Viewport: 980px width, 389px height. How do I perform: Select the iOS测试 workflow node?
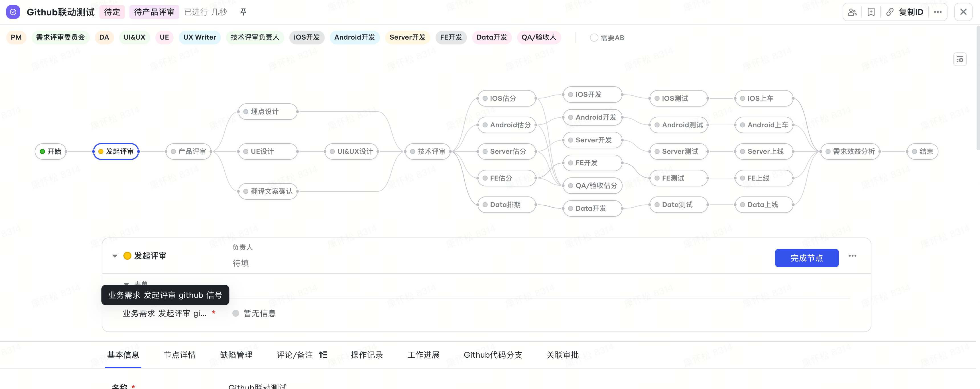pyautogui.click(x=679, y=99)
